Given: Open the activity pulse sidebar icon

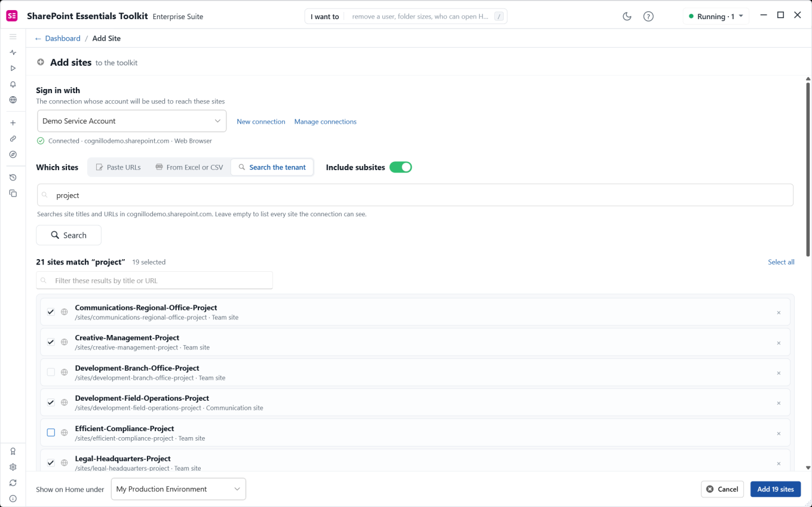Looking at the screenshot, I should [13, 53].
